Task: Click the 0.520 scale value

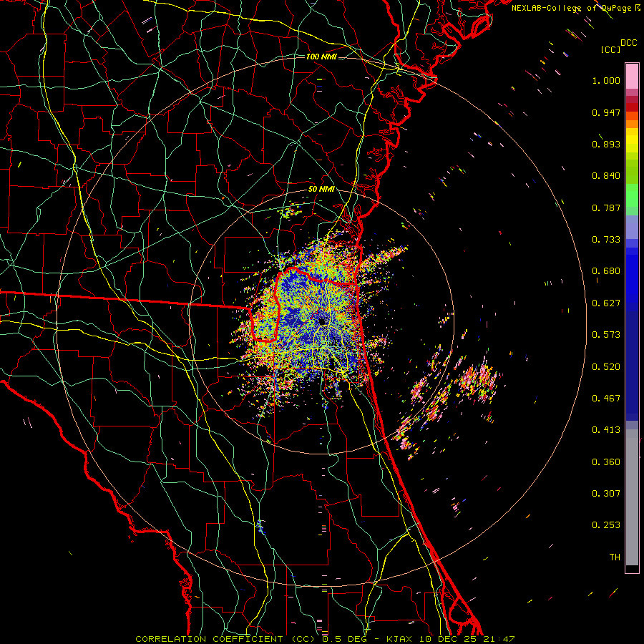Action: (x=606, y=367)
